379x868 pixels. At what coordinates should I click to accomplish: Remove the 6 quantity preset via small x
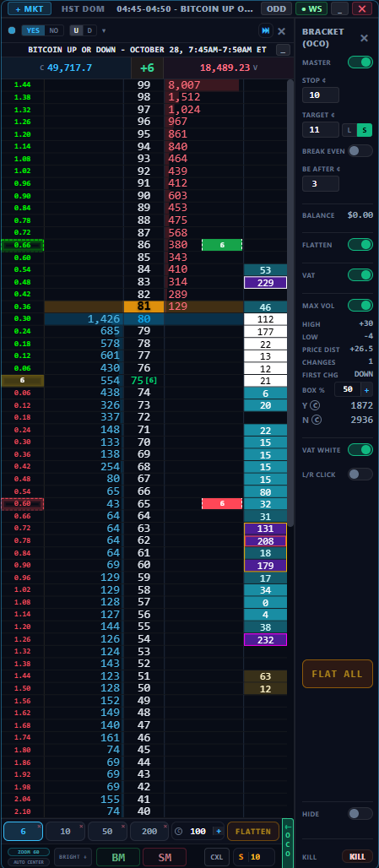[x=39, y=826]
